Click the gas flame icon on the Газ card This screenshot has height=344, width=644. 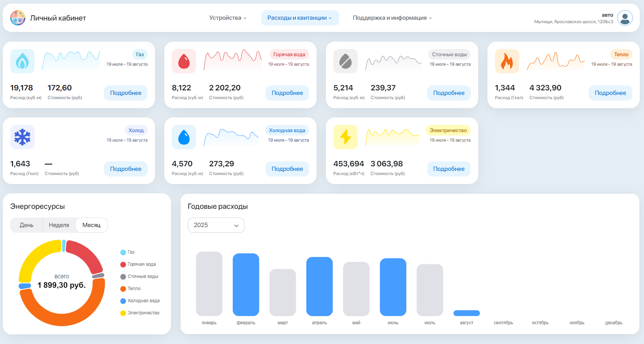tap(22, 61)
